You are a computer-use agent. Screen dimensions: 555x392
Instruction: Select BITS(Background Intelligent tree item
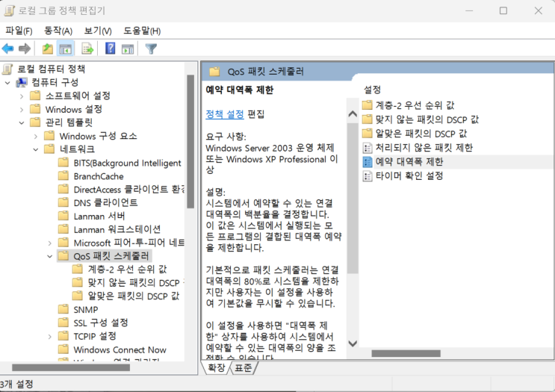[128, 163]
